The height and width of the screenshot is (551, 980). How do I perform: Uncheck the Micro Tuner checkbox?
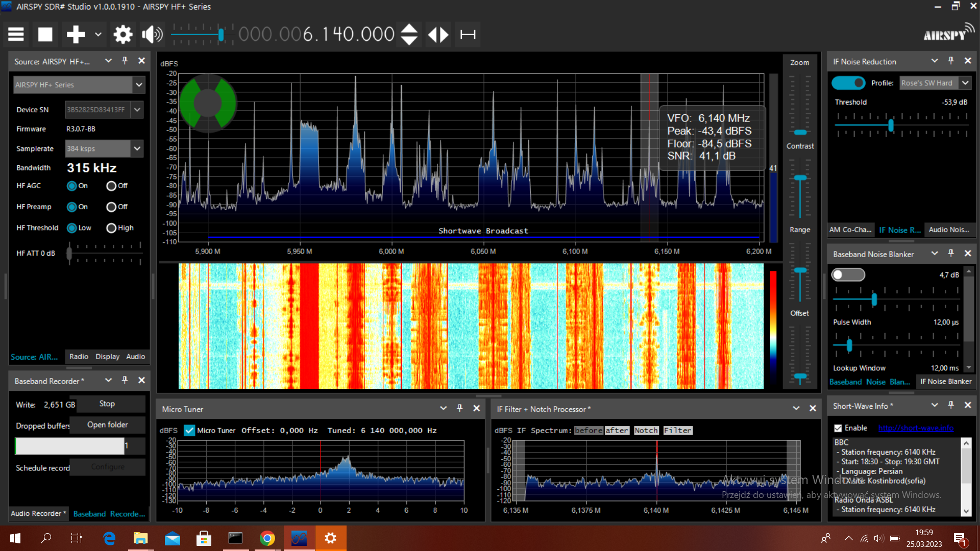tap(189, 431)
